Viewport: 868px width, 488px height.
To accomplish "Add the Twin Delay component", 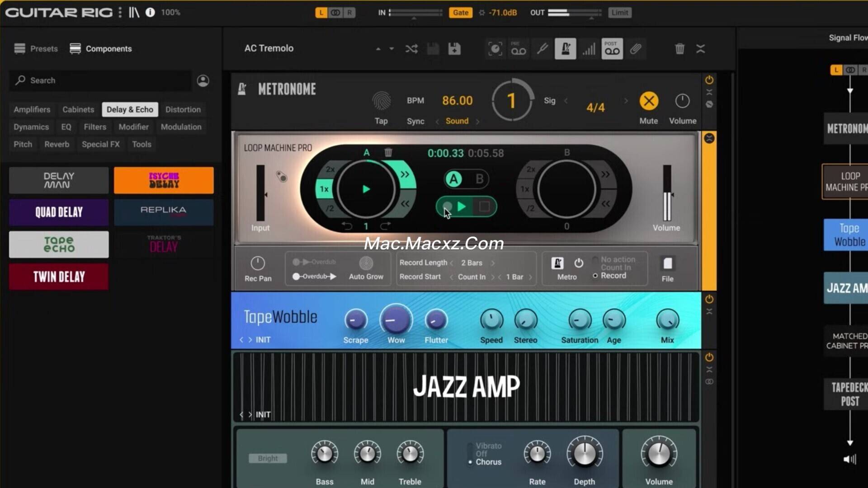I will coord(59,277).
